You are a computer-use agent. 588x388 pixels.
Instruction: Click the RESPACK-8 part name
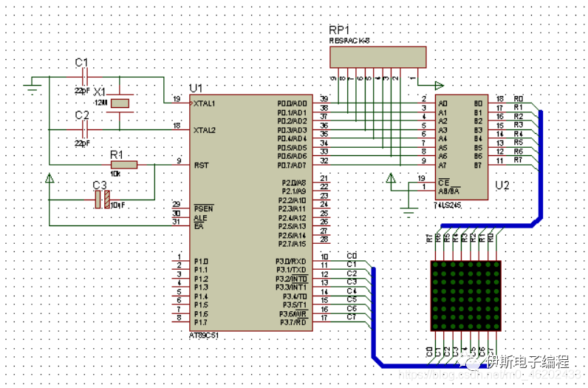point(349,41)
